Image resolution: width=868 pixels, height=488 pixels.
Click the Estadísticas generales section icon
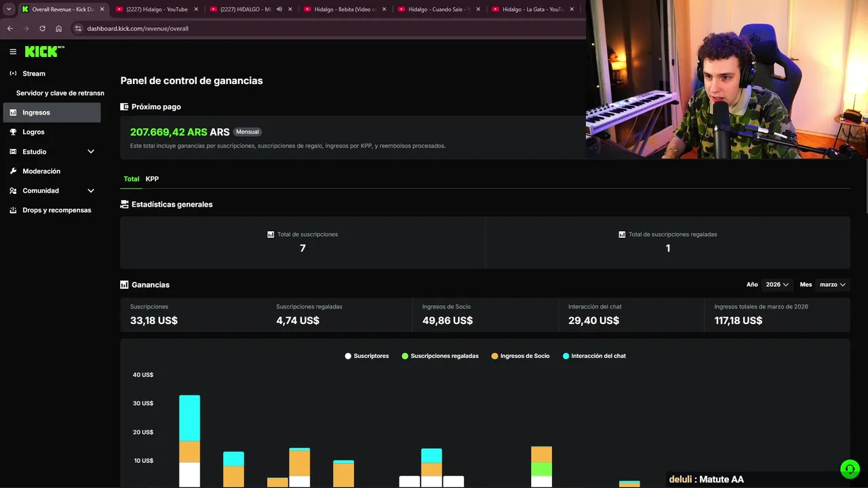pyautogui.click(x=124, y=204)
